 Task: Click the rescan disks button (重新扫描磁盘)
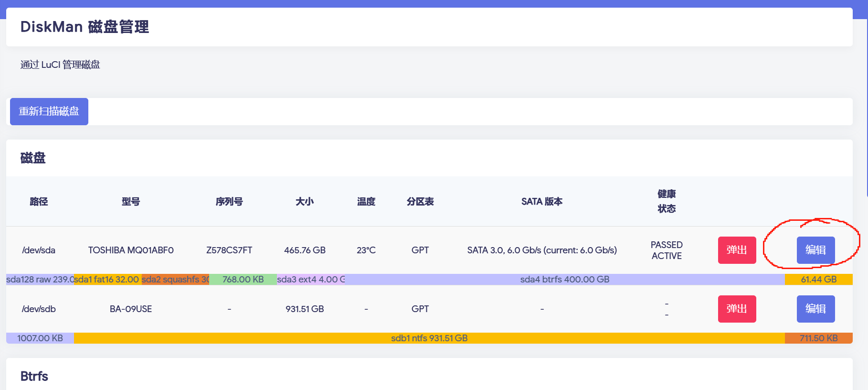tap(49, 111)
